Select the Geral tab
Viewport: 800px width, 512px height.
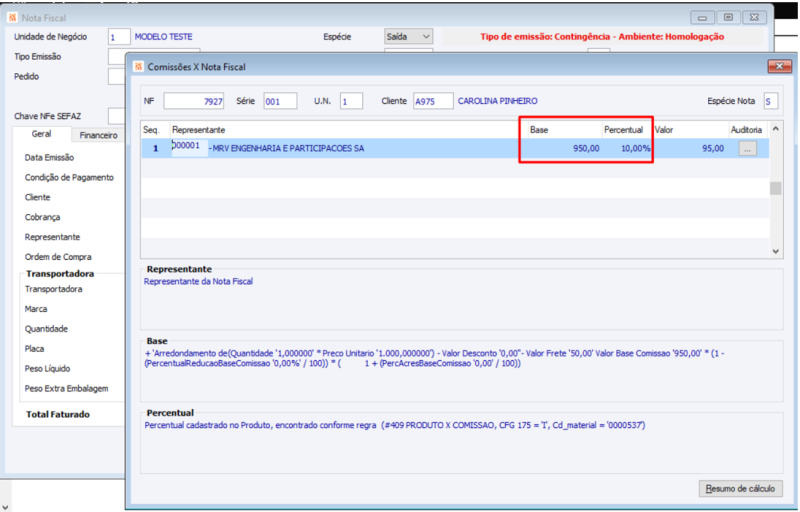tap(41, 134)
